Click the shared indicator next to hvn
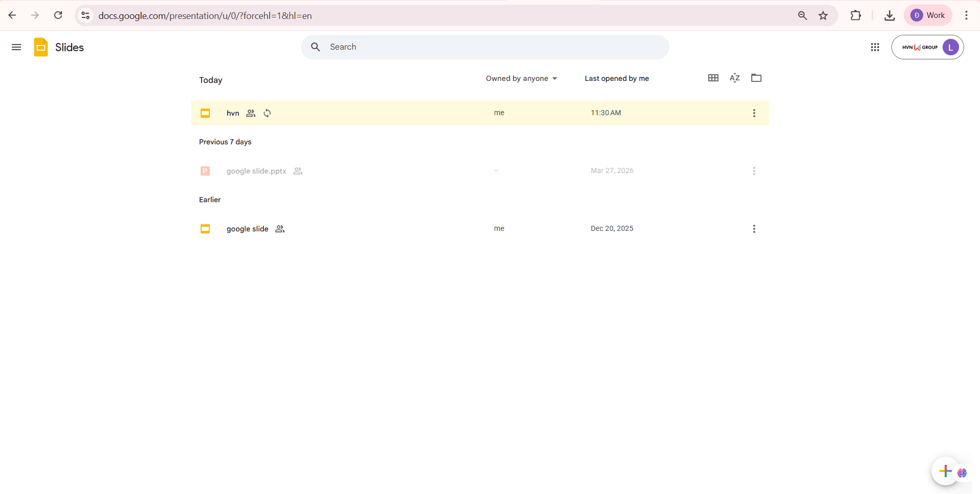The height and width of the screenshot is (494, 980). tap(251, 113)
